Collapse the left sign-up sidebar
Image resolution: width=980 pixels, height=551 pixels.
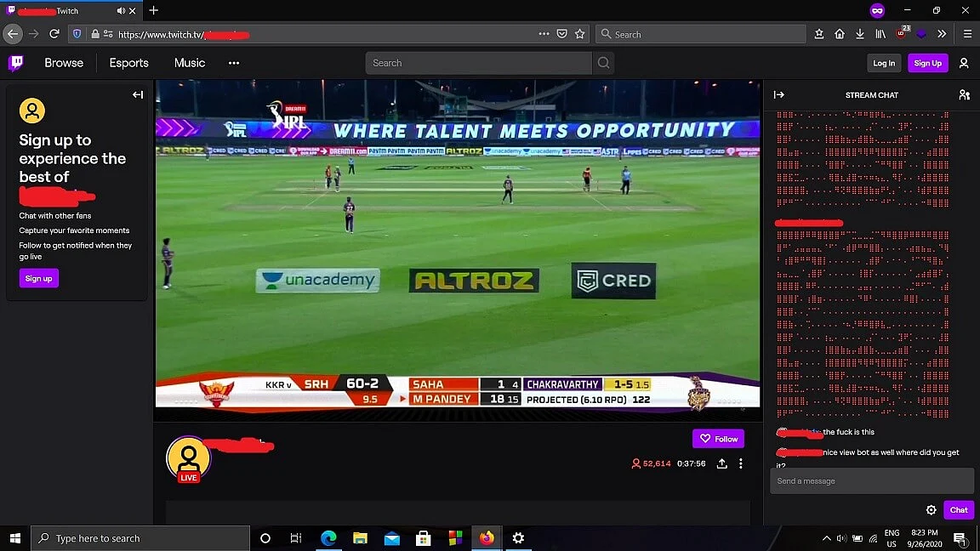click(x=138, y=95)
